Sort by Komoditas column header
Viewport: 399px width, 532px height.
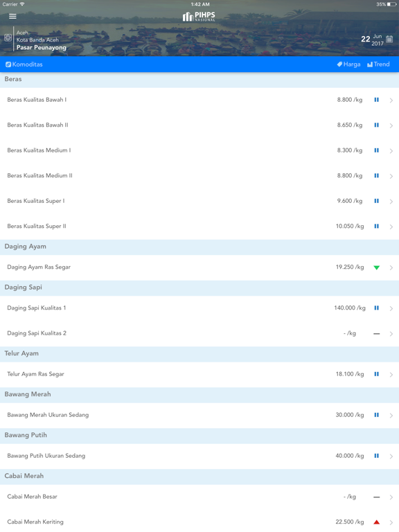(x=24, y=64)
